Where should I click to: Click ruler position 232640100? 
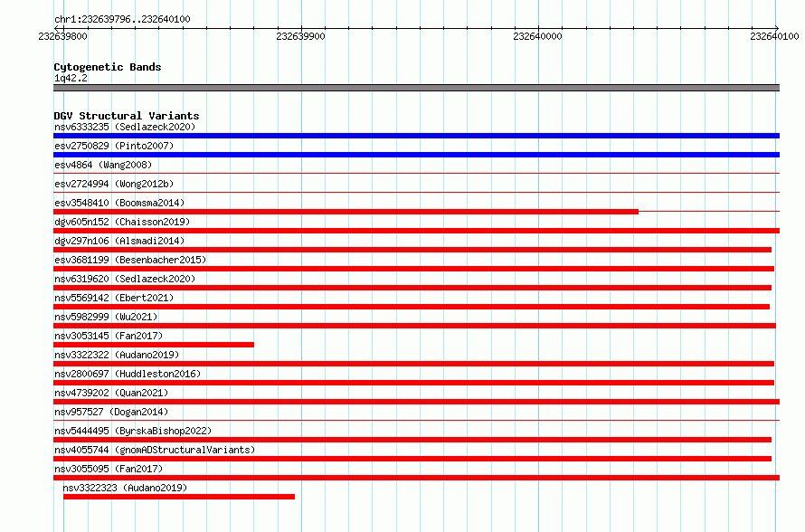point(774,36)
